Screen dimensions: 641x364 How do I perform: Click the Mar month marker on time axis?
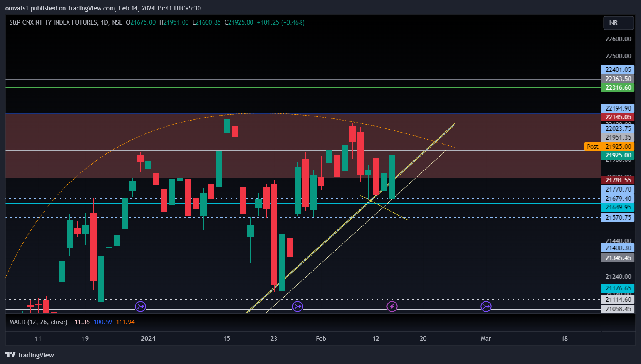click(x=486, y=339)
